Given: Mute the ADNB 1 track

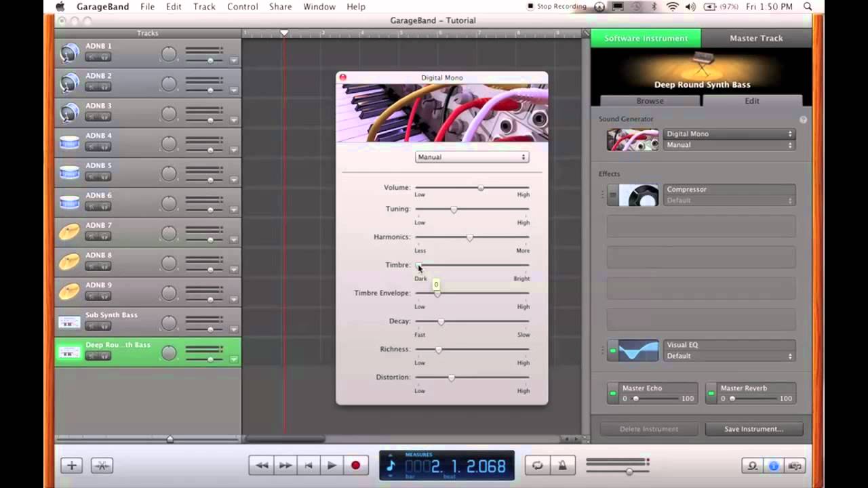Looking at the screenshot, I should coord(92,58).
